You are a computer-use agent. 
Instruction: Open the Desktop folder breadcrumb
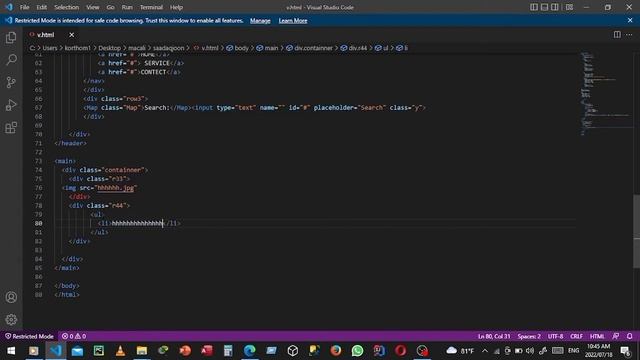tap(109, 48)
